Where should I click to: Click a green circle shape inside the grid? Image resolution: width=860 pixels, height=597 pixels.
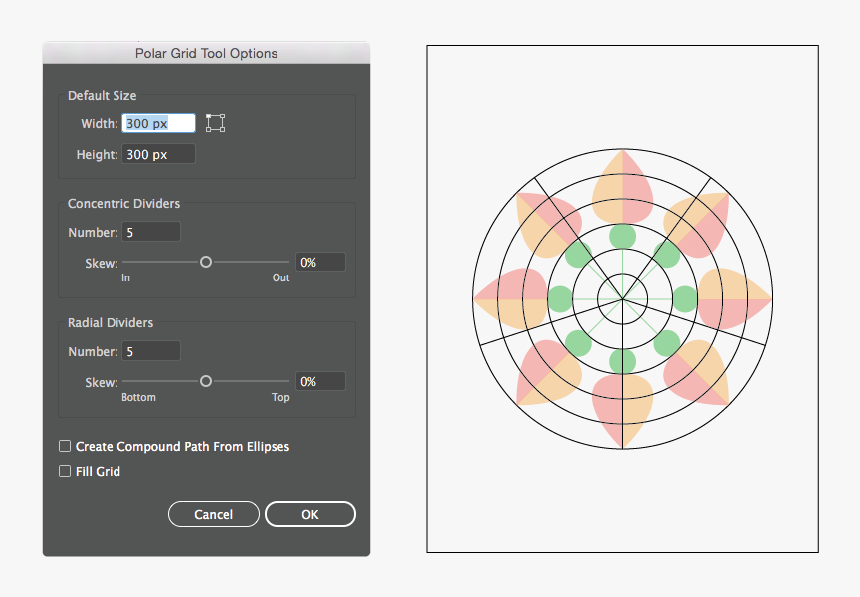click(x=622, y=237)
